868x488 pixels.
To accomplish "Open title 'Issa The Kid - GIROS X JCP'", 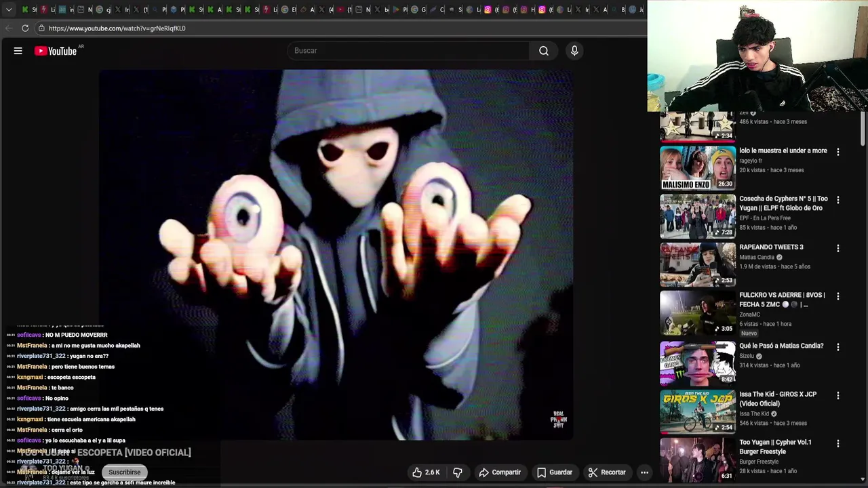I will (x=778, y=399).
